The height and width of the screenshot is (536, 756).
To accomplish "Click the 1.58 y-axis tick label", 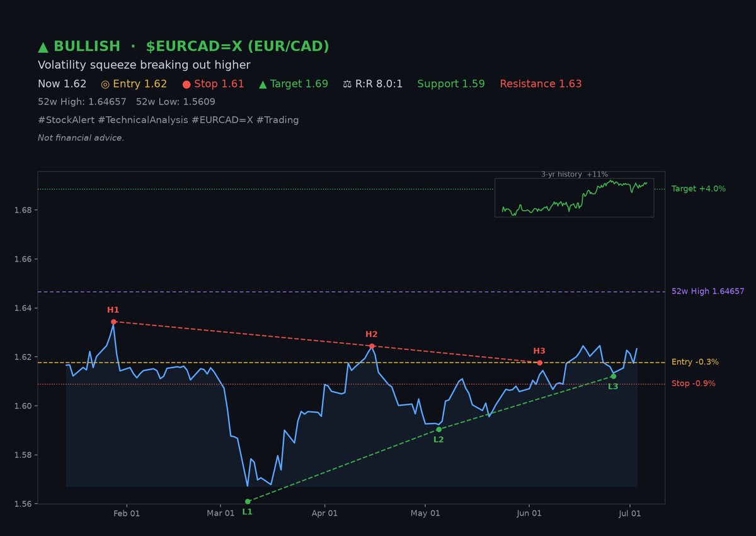I will (23, 455).
